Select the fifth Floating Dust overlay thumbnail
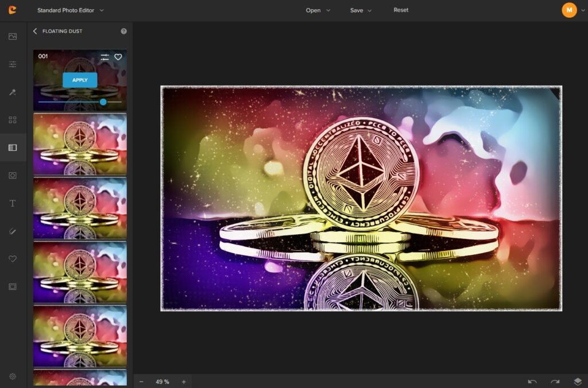 [80, 336]
